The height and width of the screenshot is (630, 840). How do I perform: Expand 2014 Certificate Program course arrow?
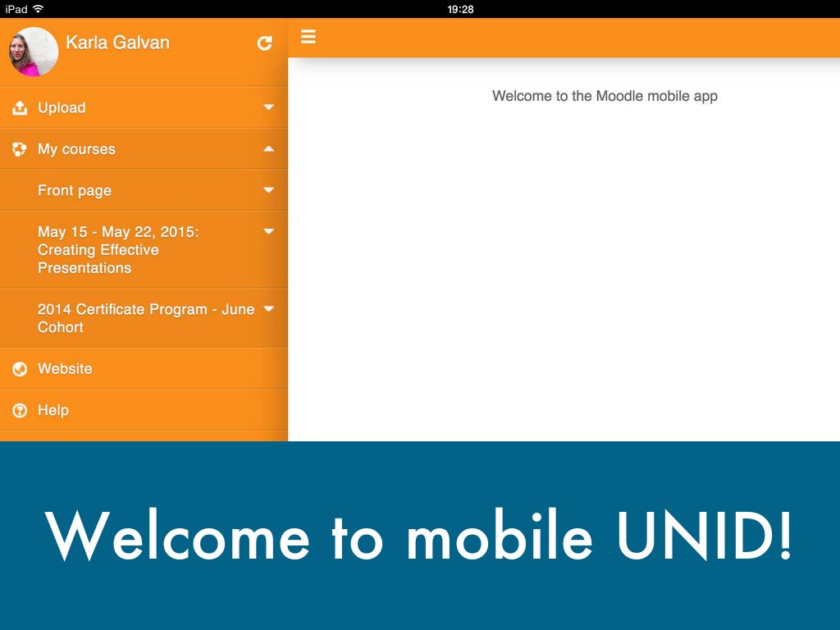(x=268, y=309)
